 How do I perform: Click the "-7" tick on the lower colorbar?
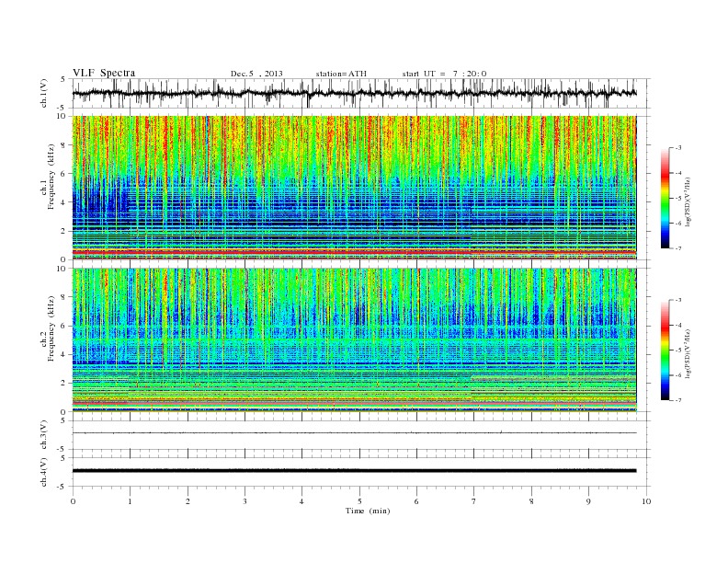pos(677,400)
